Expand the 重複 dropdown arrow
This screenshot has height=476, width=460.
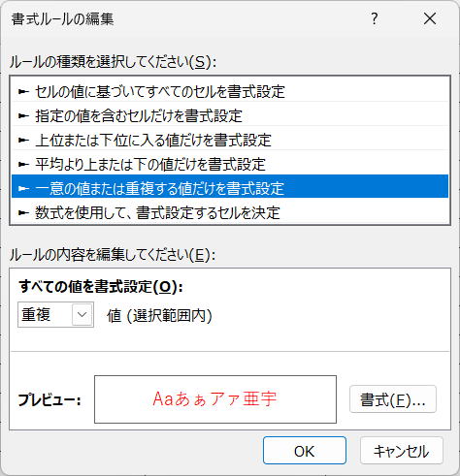point(82,314)
